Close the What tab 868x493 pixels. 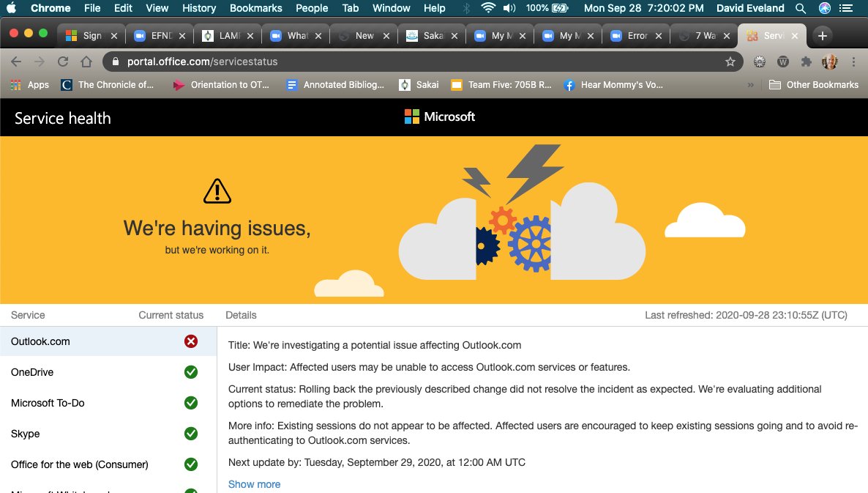coord(318,36)
